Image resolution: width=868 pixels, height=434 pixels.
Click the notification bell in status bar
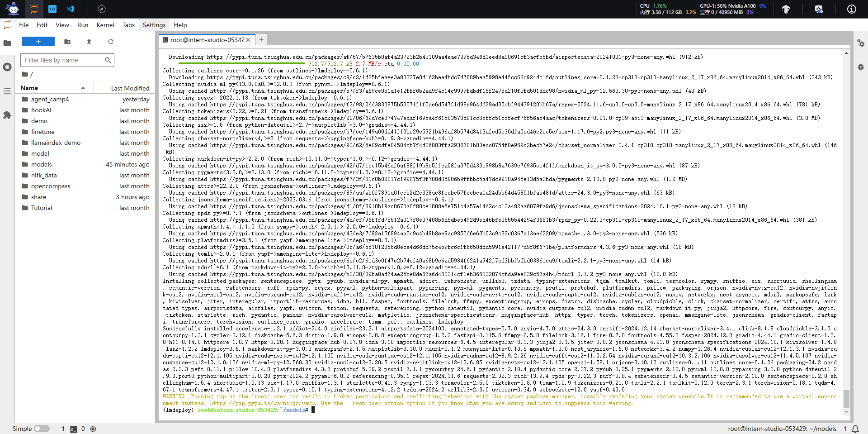(855, 429)
